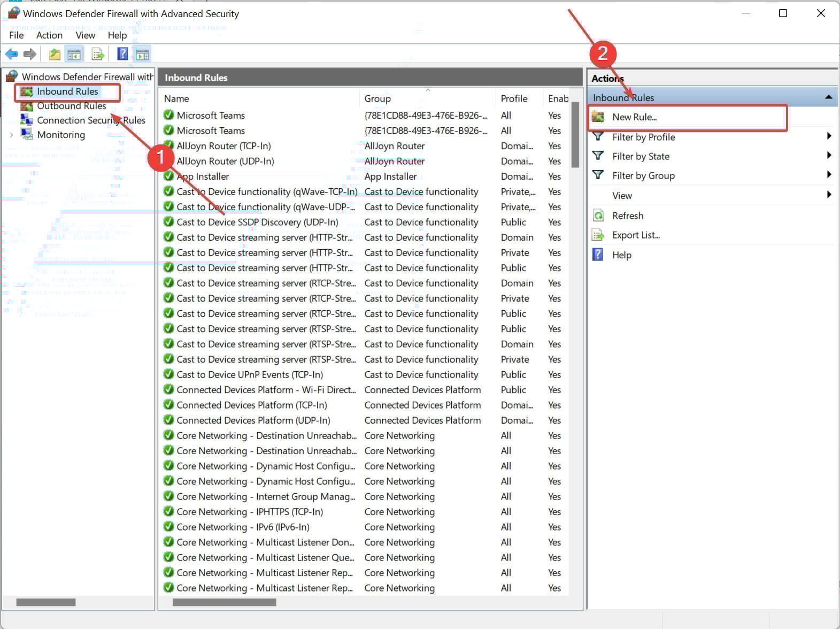Select Connection Security Rules node

pos(91,120)
